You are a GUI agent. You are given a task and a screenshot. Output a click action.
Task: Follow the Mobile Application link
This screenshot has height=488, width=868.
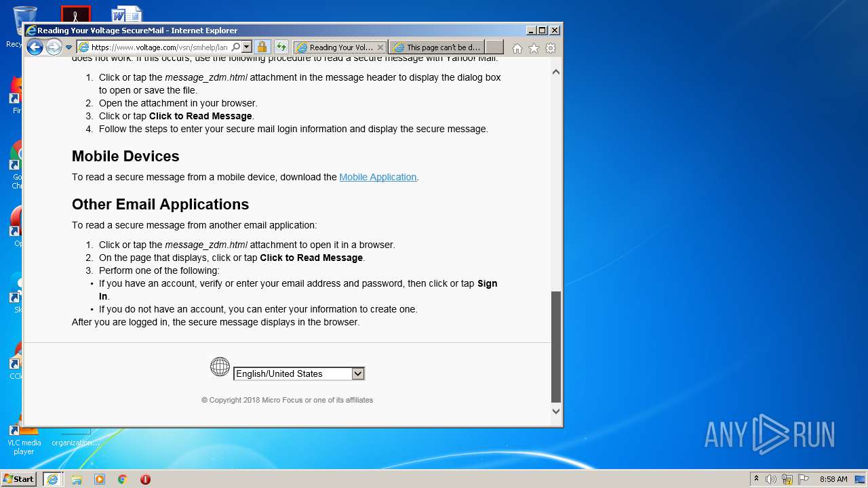378,177
